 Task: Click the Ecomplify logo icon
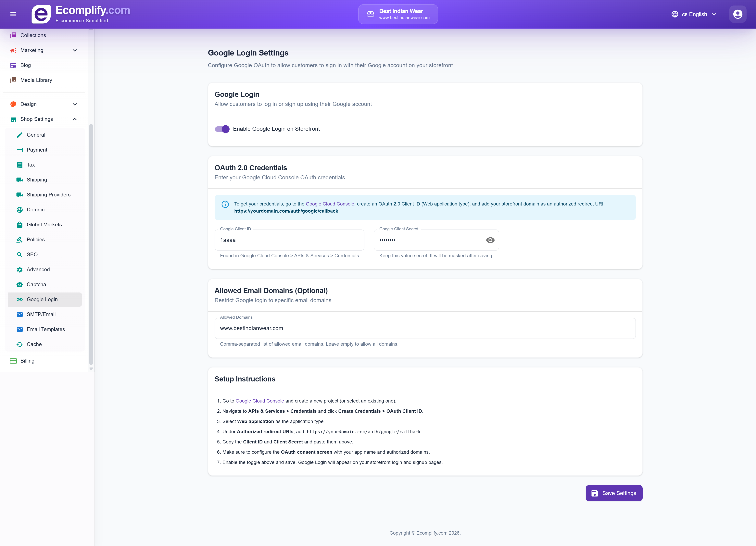41,14
